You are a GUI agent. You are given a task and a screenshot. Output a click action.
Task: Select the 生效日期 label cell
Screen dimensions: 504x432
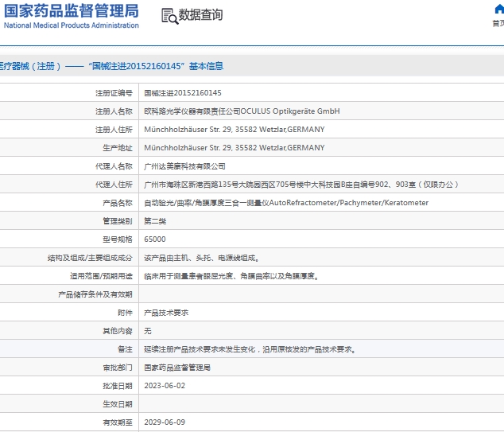pyautogui.click(x=118, y=404)
